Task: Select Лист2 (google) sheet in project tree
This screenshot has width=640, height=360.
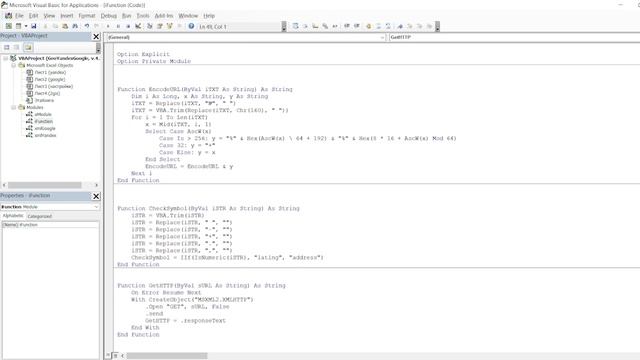Action: 50,79
